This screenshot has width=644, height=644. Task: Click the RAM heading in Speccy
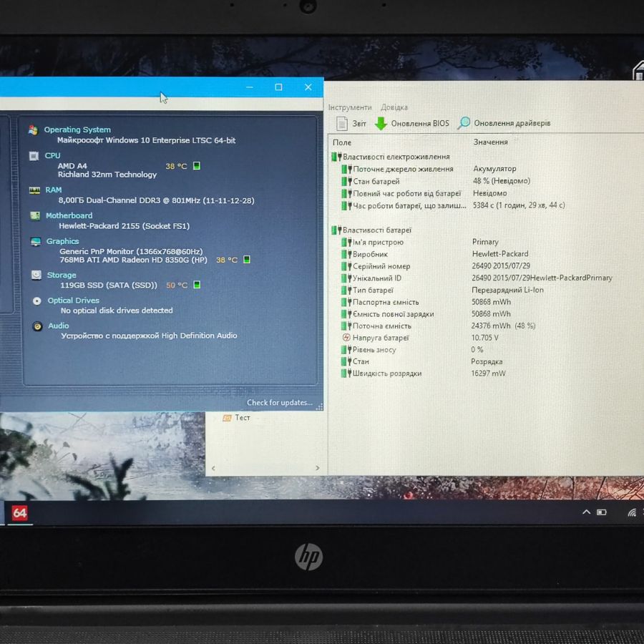point(54,190)
